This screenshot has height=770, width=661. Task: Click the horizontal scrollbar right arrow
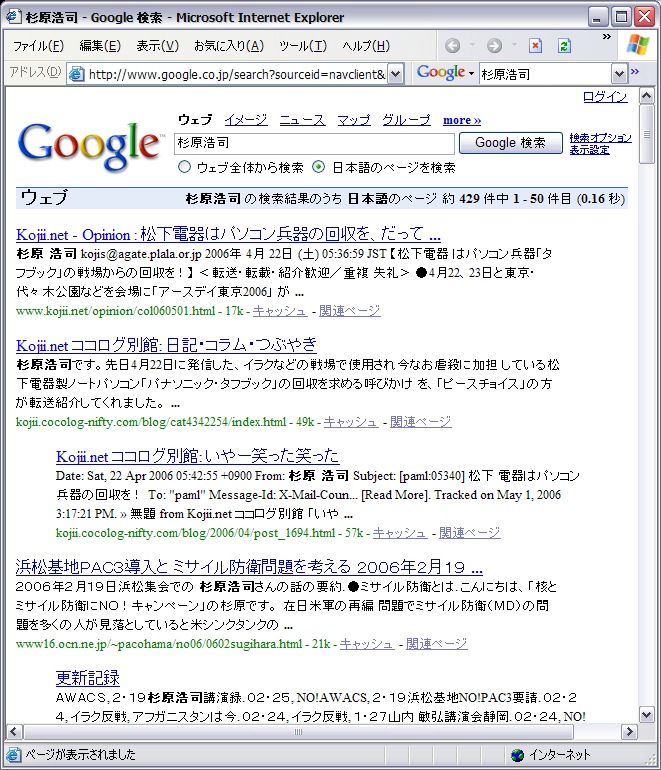coord(629,732)
